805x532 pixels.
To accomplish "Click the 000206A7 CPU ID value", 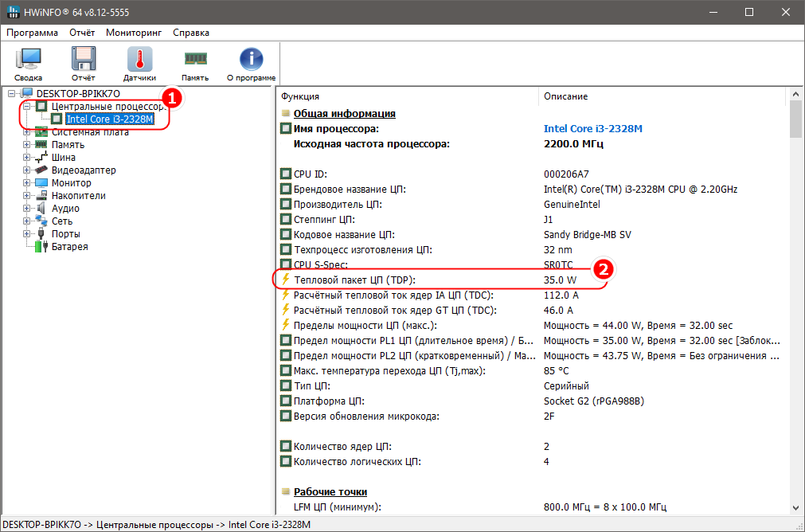I will pyautogui.click(x=566, y=174).
